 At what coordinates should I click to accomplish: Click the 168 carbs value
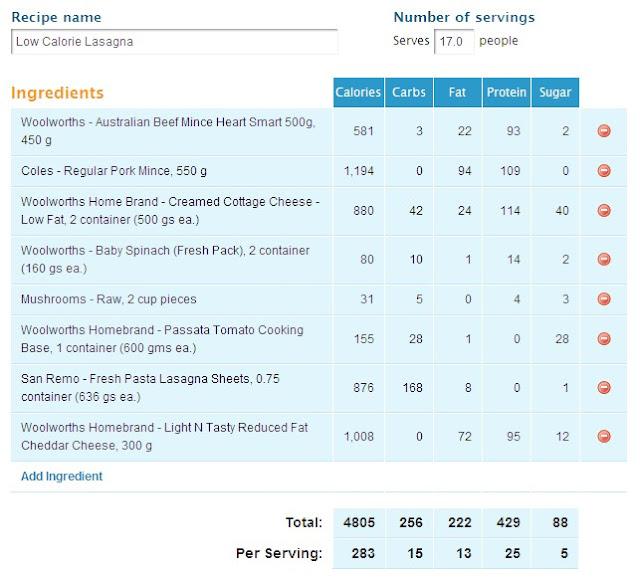(x=413, y=387)
